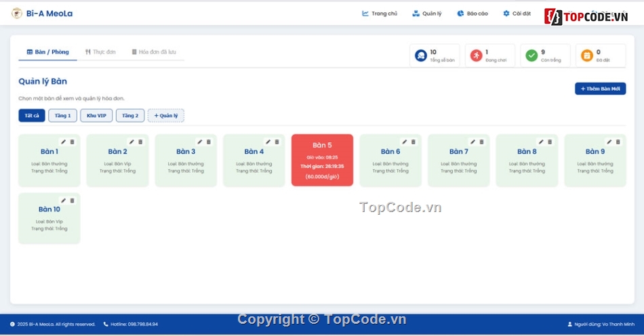Image resolution: width=644 pixels, height=336 pixels.
Task: Click the Bàn 2 card title
Action: [x=117, y=151]
